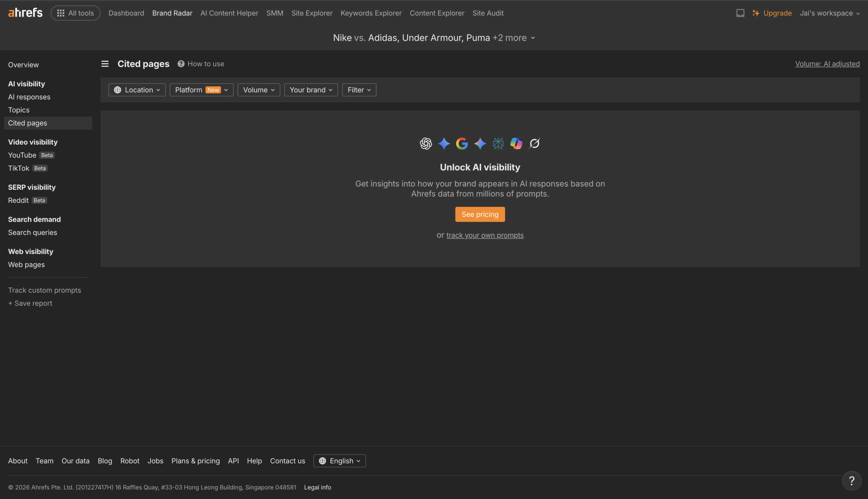Open the Robot footer link
The width and height of the screenshot is (868, 499).
point(130,461)
